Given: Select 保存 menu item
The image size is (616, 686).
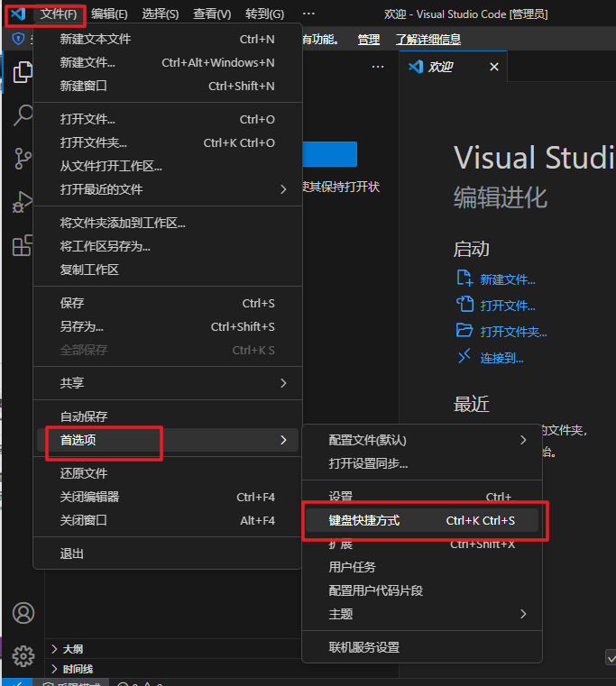Looking at the screenshot, I should tap(167, 303).
